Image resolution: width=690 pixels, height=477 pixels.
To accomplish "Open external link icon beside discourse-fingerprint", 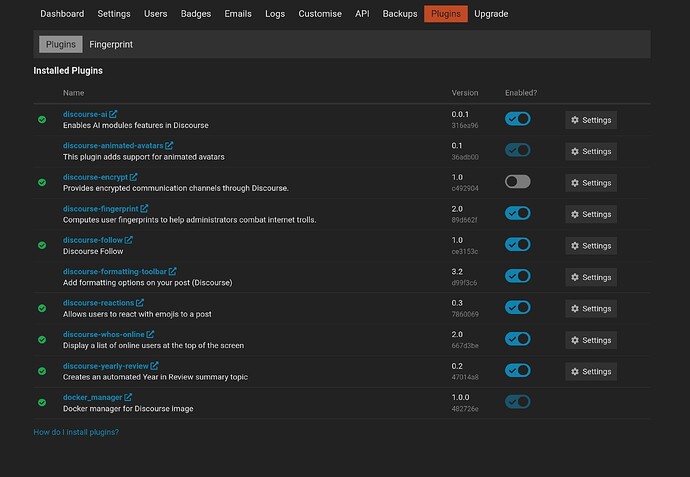I will pos(144,209).
